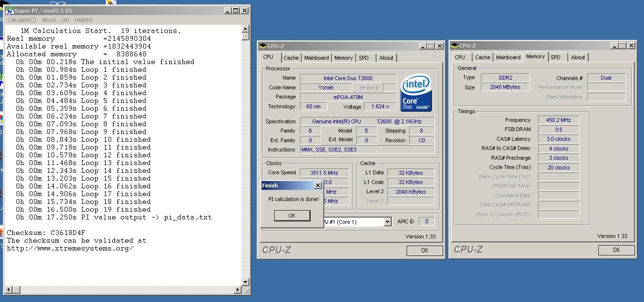Screen dimensions: 644x302
Task: Select CPU tab in the CPU-Z CPU window
Action: 268,57
